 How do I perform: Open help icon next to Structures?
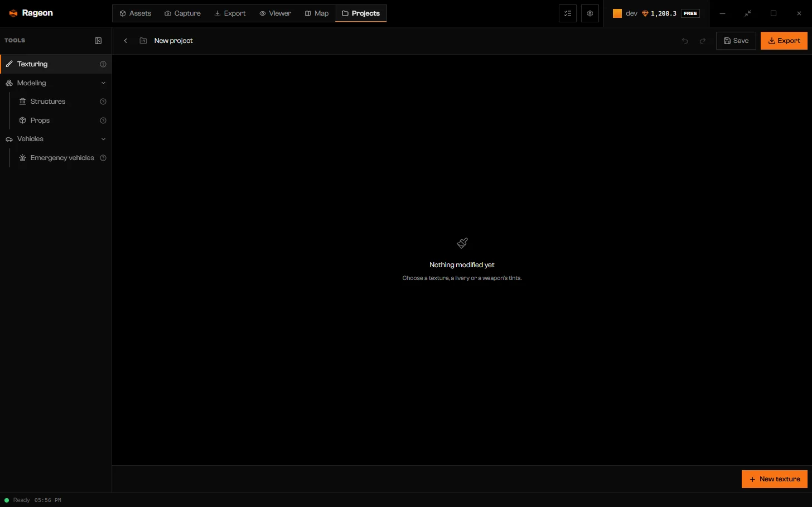tap(103, 102)
